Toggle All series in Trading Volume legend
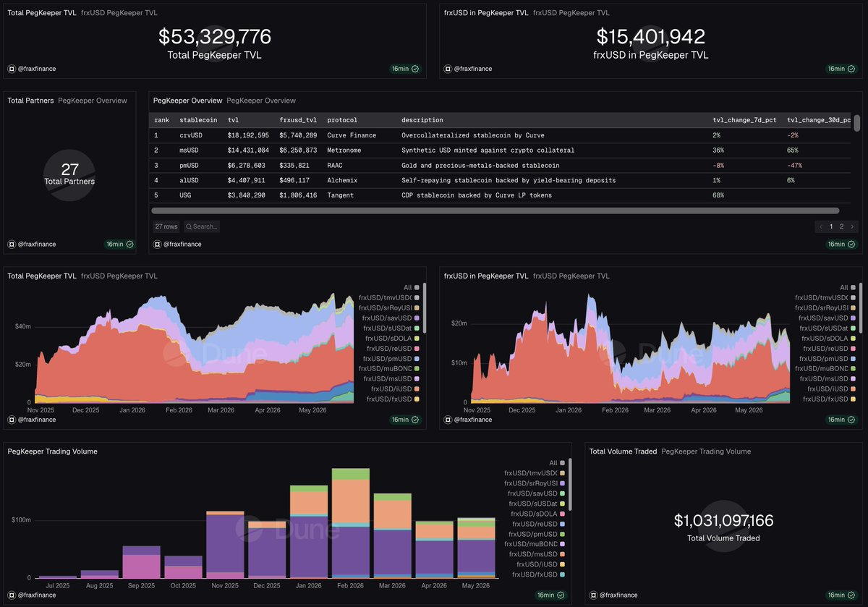Image resolution: width=868 pixels, height=607 pixels. click(x=558, y=462)
